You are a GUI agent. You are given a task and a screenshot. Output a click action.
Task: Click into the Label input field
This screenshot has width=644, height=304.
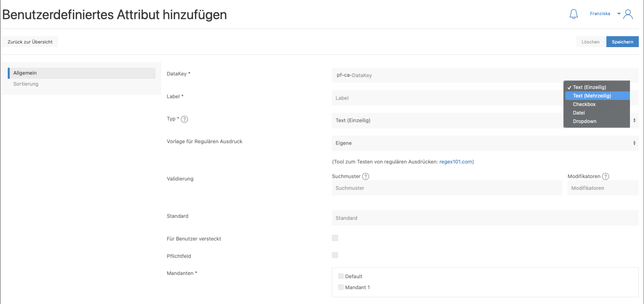coord(445,98)
